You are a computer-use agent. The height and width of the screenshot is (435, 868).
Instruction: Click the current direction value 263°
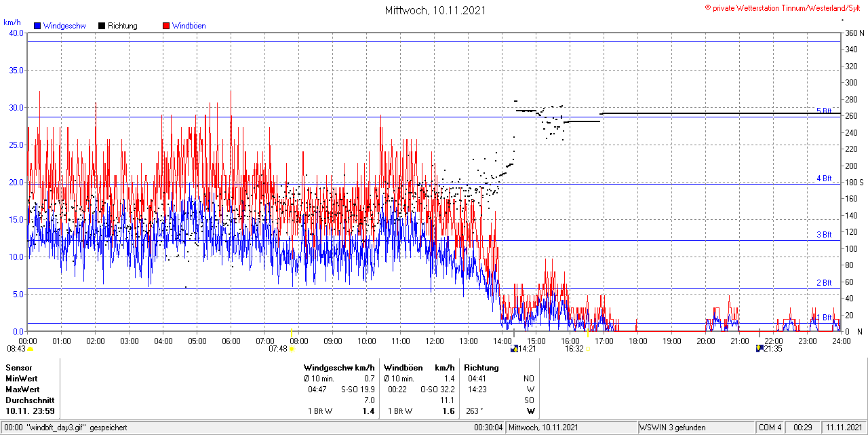[x=475, y=411]
